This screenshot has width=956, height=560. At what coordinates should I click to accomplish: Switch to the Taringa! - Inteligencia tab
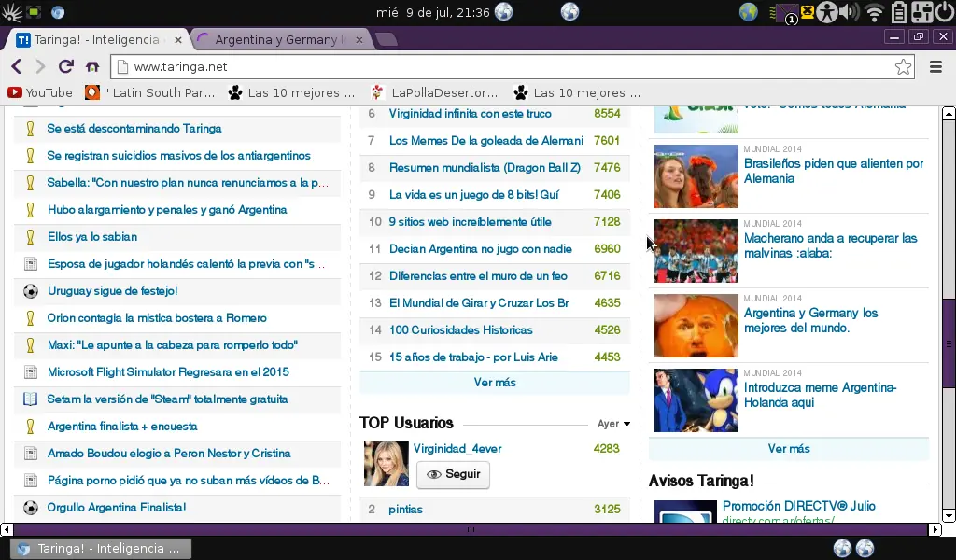[97, 39]
